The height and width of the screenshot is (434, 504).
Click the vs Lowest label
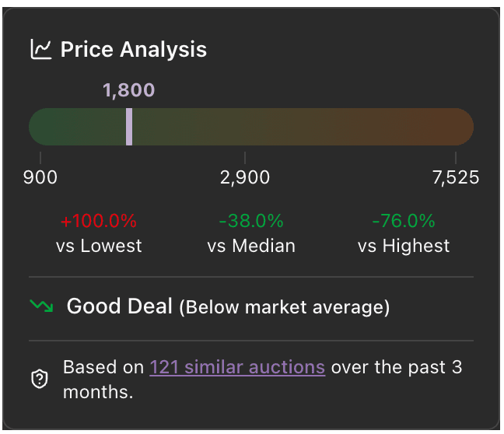99,247
